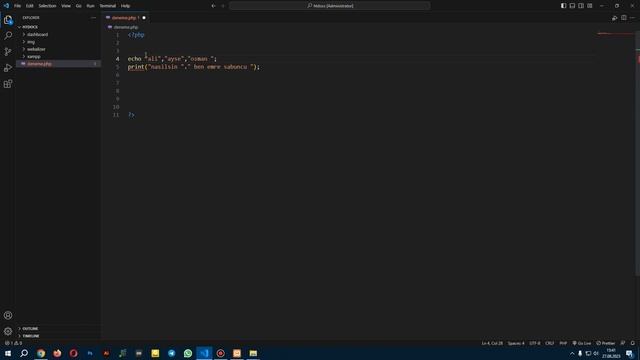Screen dimensions: 640x360
Task: Open the notifications bell in status bar
Action: tap(633, 343)
